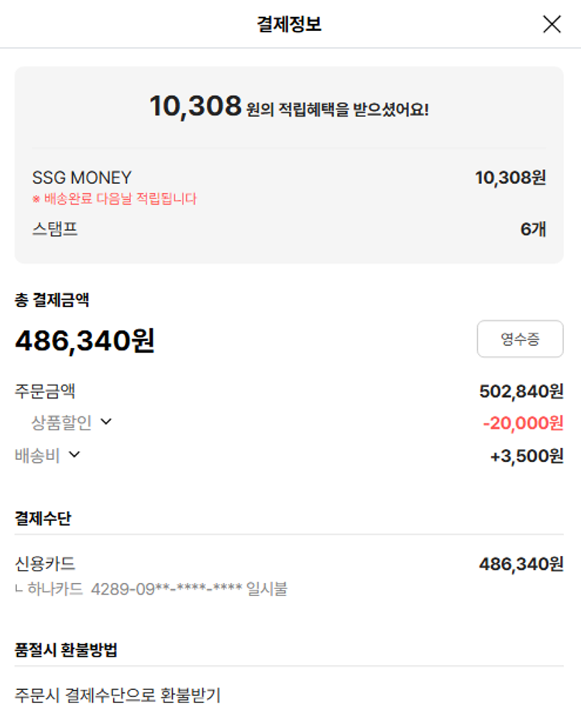Image resolution: width=581 pixels, height=728 pixels.
Task: Select the 주문금액 order amount label
Action: (45, 391)
